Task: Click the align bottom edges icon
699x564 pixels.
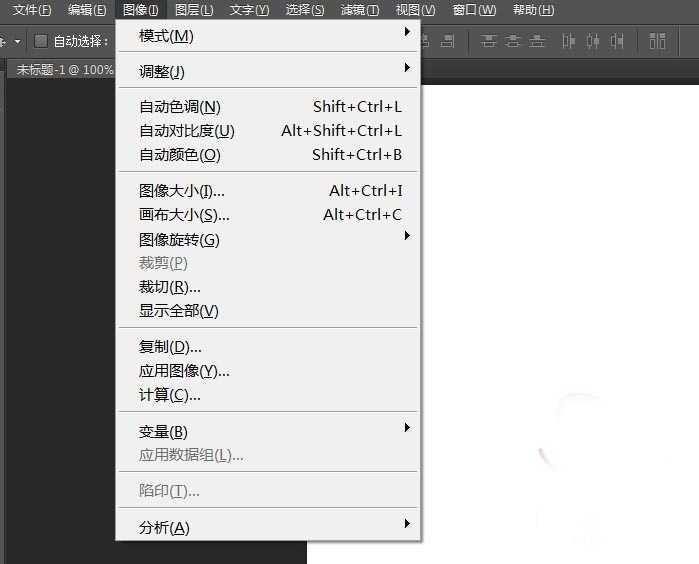Action: 447,41
